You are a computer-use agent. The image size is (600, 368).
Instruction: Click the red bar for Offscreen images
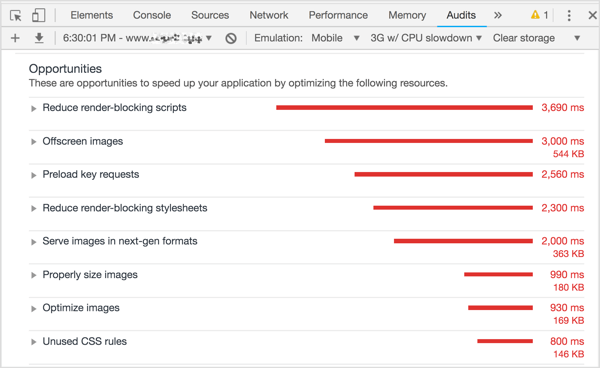point(429,141)
